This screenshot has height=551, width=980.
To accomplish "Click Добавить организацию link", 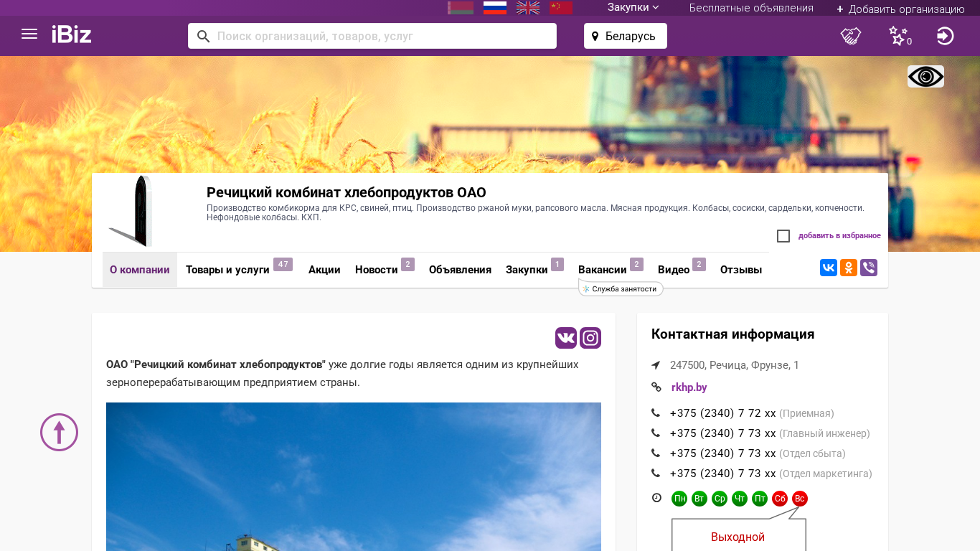I will [x=900, y=9].
